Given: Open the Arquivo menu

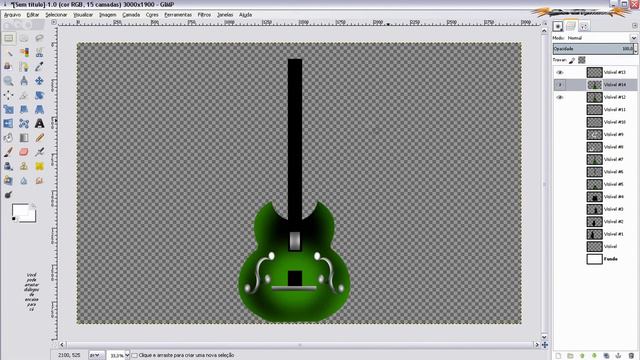Looking at the screenshot, I should tap(12, 15).
